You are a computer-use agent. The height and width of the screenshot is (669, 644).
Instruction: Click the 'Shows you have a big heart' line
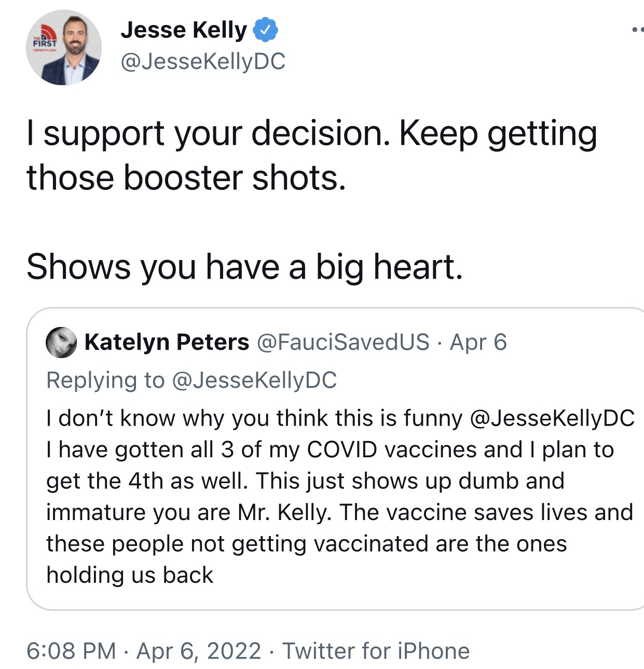(244, 267)
